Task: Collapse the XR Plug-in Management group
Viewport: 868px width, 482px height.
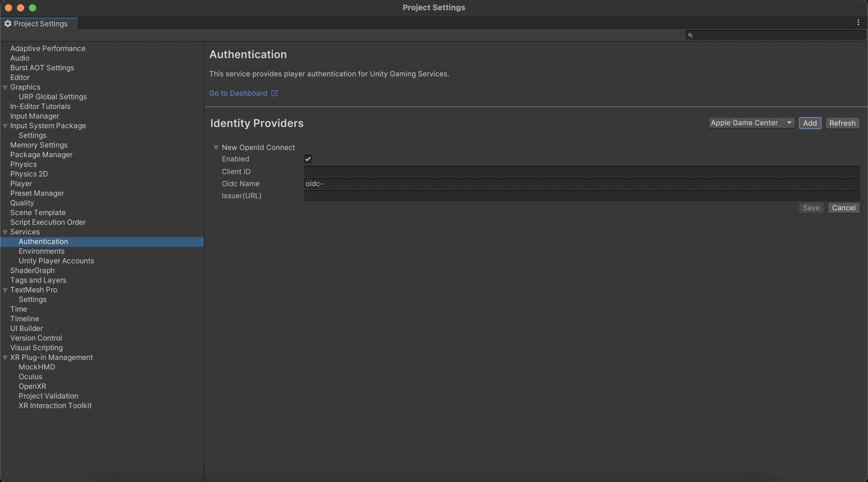Action: [5, 357]
